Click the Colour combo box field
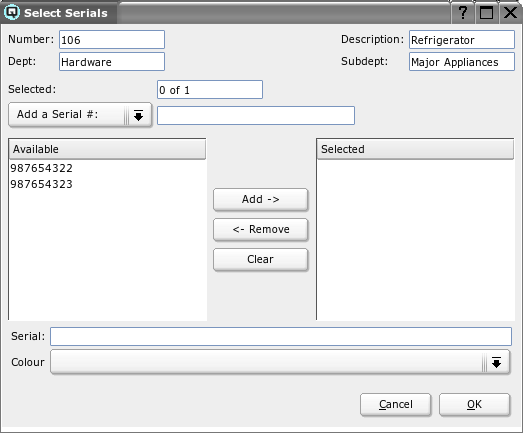The height and width of the screenshot is (433, 523). tap(280, 362)
